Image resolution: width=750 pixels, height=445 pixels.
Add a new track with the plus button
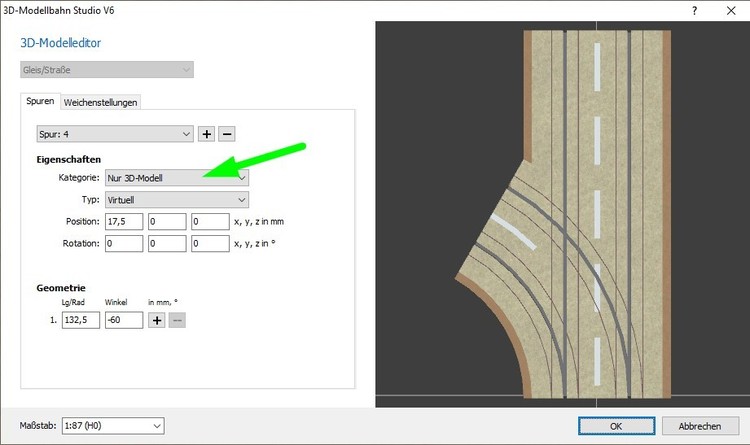pyautogui.click(x=207, y=134)
